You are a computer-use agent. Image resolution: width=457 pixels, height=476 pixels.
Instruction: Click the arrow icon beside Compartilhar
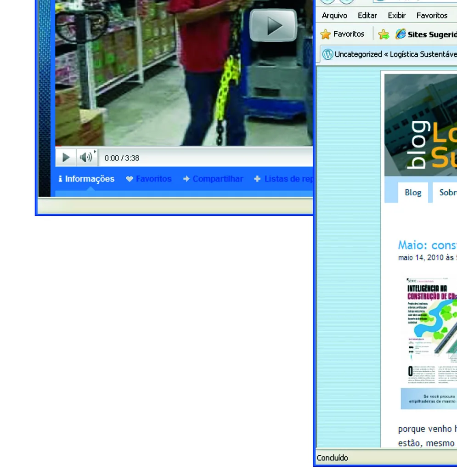tap(186, 179)
